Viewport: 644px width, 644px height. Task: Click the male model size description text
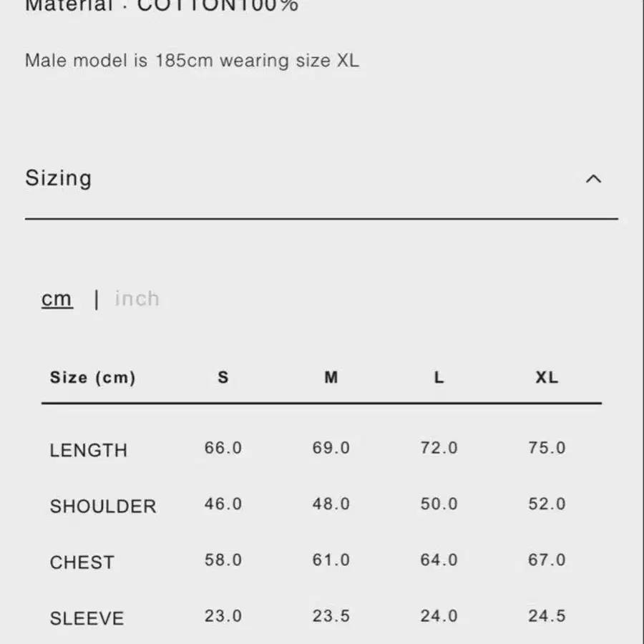point(192,61)
